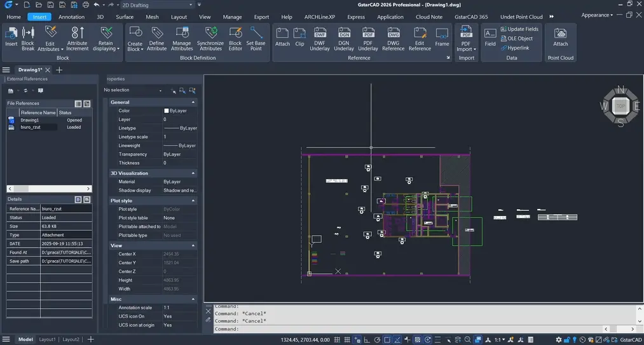Open the 2D Drafting workspace dropdown
The image size is (644, 345).
pyautogui.click(x=157, y=5)
